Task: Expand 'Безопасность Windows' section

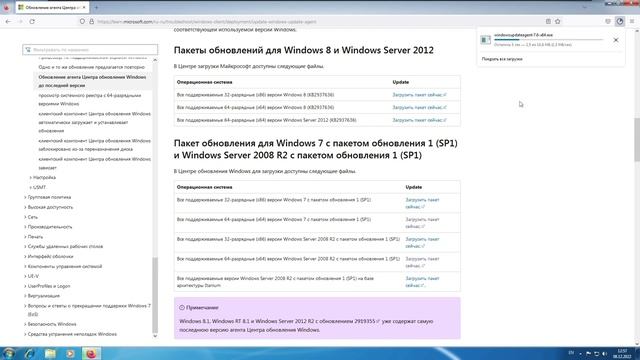Action: (x=50, y=324)
